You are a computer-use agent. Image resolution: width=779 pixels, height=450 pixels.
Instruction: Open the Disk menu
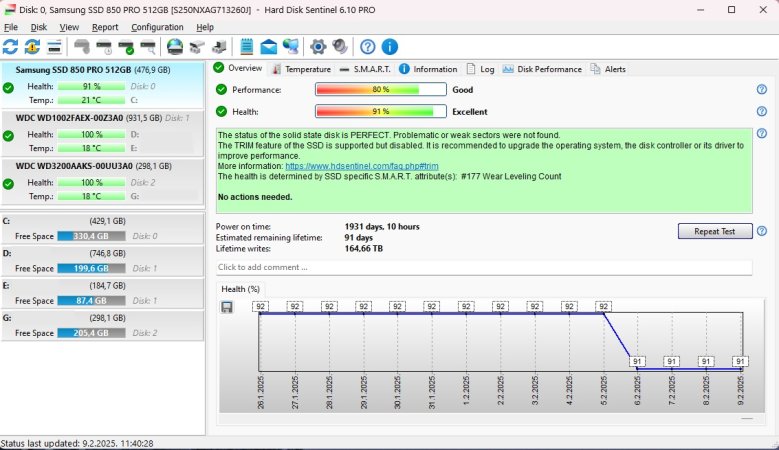pyautogui.click(x=39, y=27)
